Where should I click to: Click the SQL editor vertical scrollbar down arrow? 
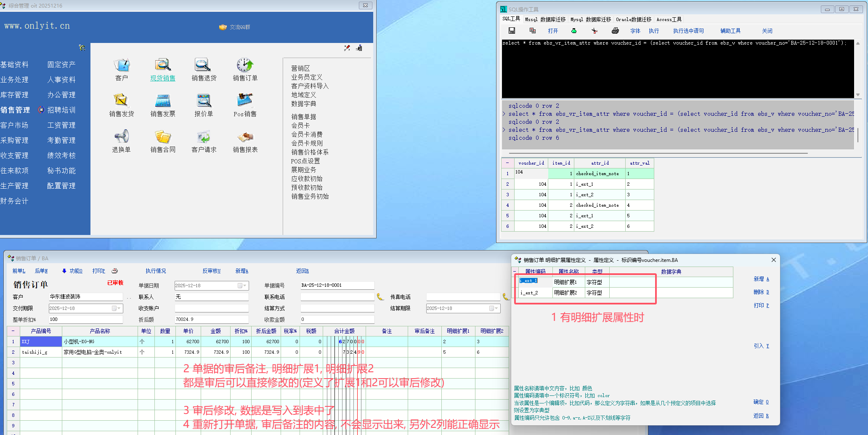tap(857, 95)
